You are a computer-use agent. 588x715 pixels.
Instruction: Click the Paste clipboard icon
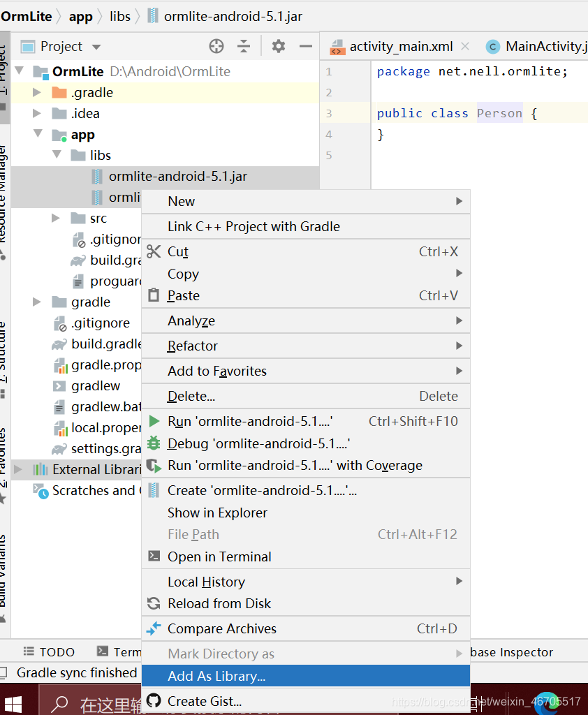click(x=154, y=295)
